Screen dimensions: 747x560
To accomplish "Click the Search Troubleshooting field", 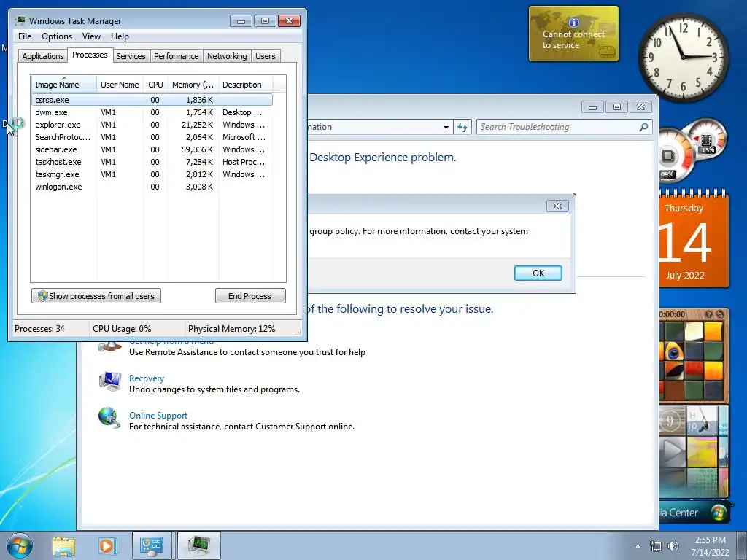I will tap(564, 127).
